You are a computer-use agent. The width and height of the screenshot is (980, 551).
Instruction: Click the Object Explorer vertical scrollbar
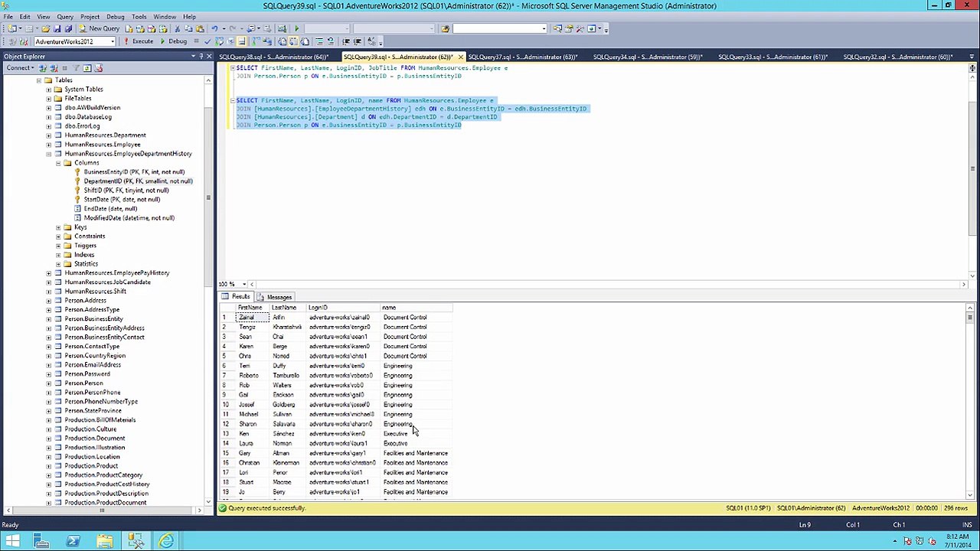click(207, 291)
